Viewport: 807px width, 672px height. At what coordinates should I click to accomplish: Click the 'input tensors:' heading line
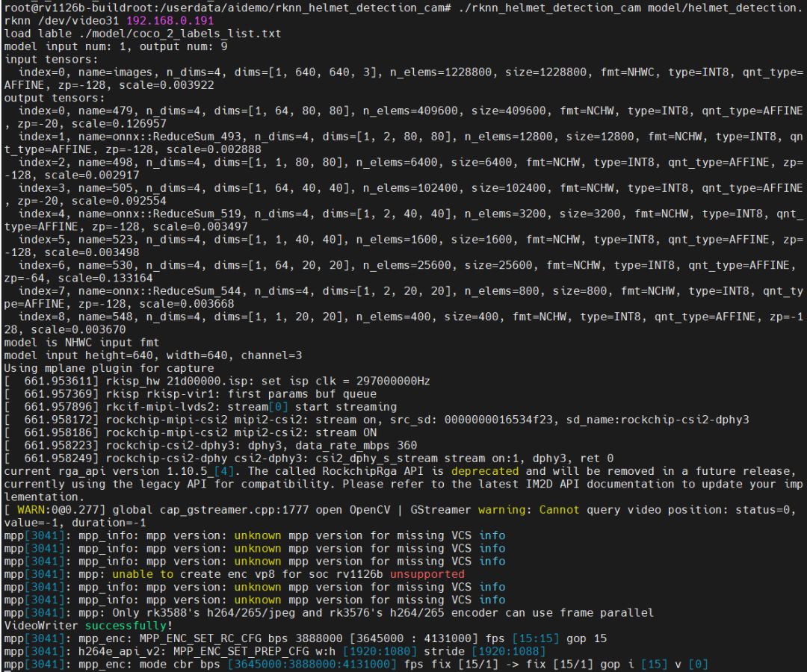(x=51, y=59)
